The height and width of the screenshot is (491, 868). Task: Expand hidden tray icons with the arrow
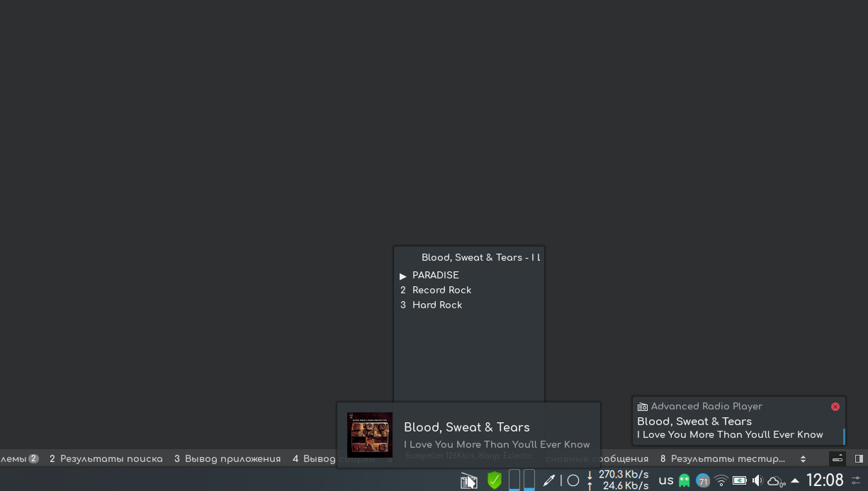[794, 480]
